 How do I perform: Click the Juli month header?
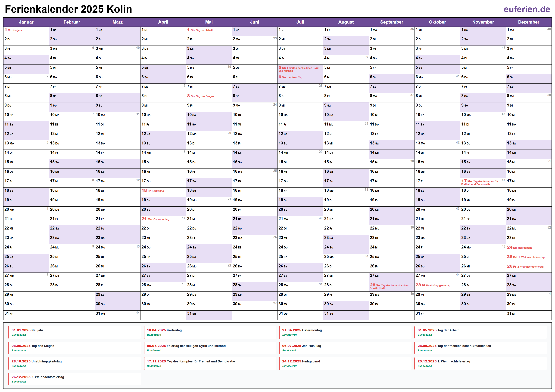300,22
